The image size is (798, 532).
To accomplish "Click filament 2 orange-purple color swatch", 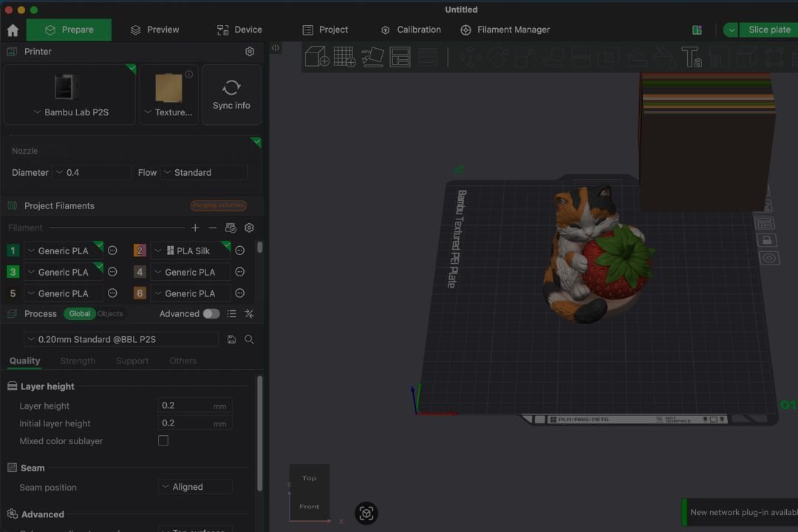I will [140, 250].
